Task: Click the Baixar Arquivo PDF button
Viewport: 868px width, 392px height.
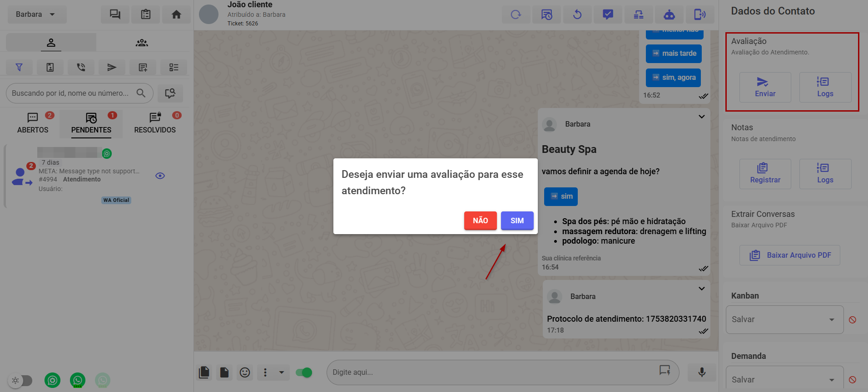Action: (789, 255)
